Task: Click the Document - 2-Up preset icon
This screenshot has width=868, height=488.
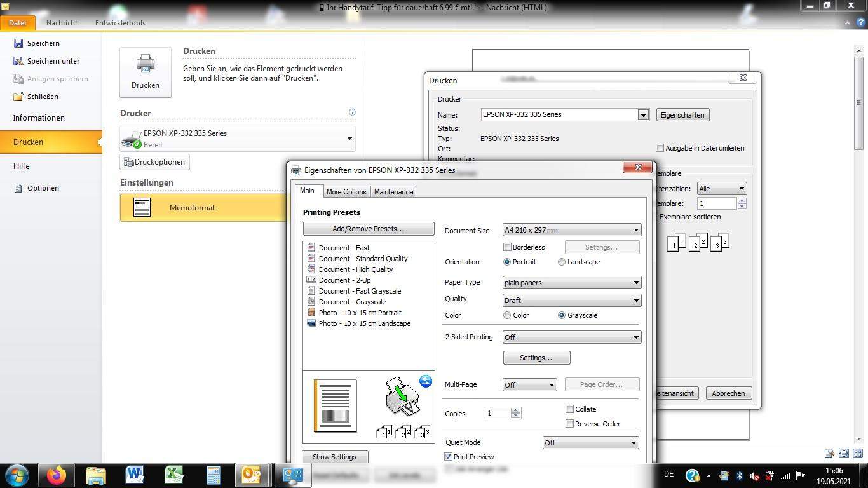Action: [311, 280]
